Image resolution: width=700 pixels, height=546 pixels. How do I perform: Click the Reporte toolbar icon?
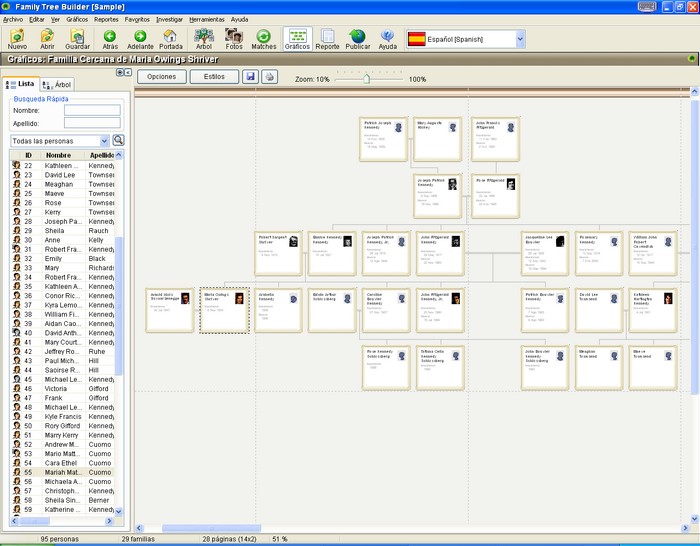pyautogui.click(x=327, y=39)
